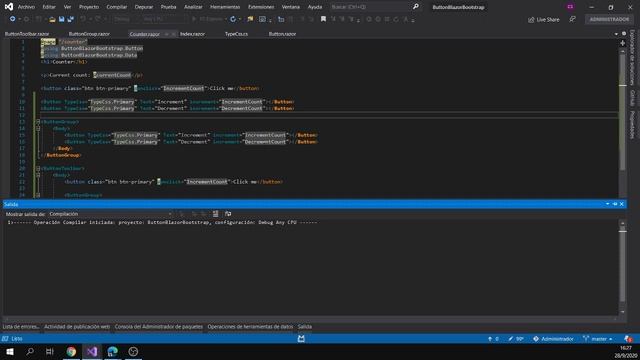Open Actividad de publicación web tab

pos(77,327)
